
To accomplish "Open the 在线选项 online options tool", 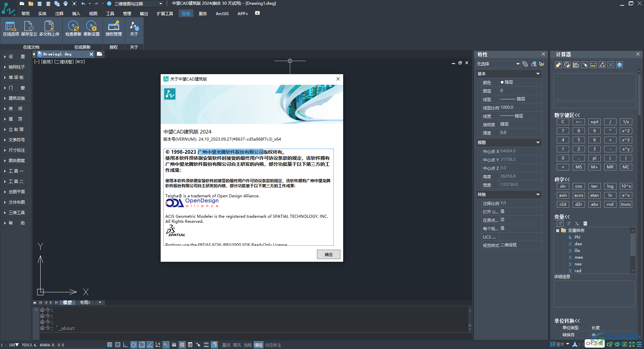I will click(x=11, y=29).
